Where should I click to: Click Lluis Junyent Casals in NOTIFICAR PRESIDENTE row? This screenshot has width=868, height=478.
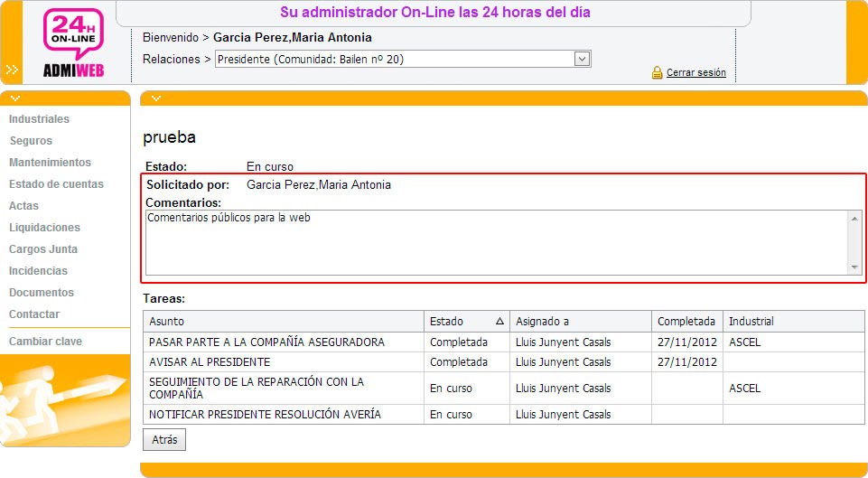click(x=563, y=415)
